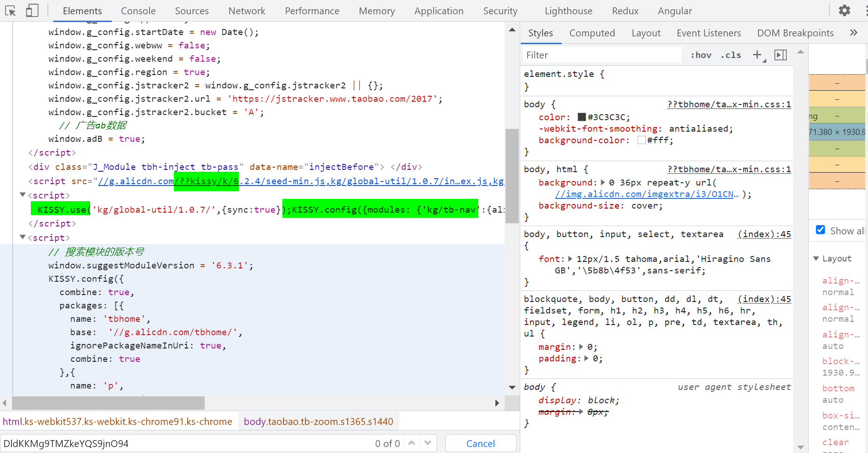Open the Network tab
This screenshot has width=868, height=453.
247,11
